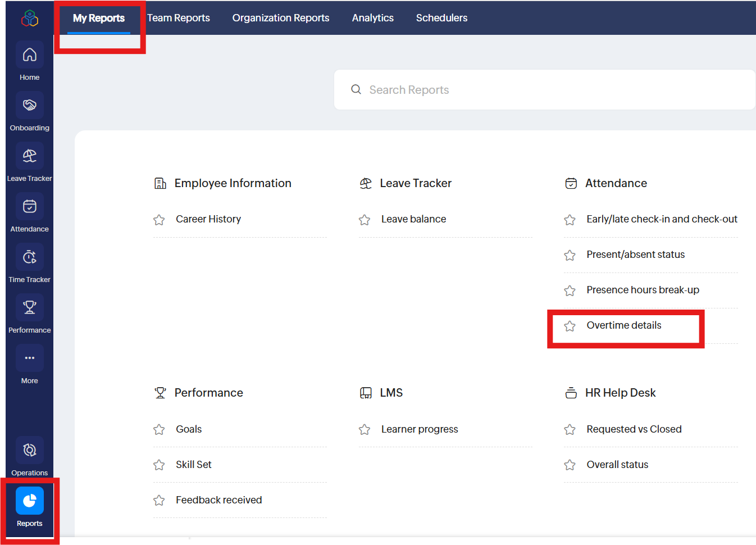Open the Attendance sidebar icon
The height and width of the screenshot is (545, 756).
click(x=29, y=207)
